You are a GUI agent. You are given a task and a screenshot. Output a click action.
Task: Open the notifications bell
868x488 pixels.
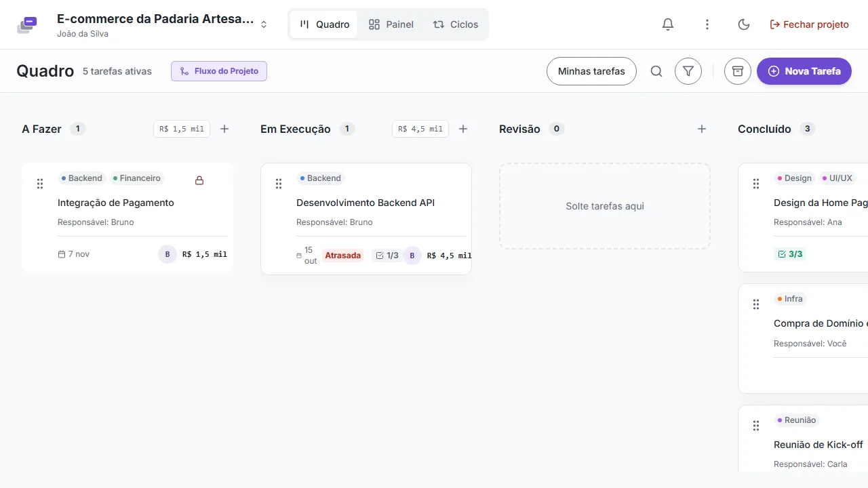click(668, 24)
